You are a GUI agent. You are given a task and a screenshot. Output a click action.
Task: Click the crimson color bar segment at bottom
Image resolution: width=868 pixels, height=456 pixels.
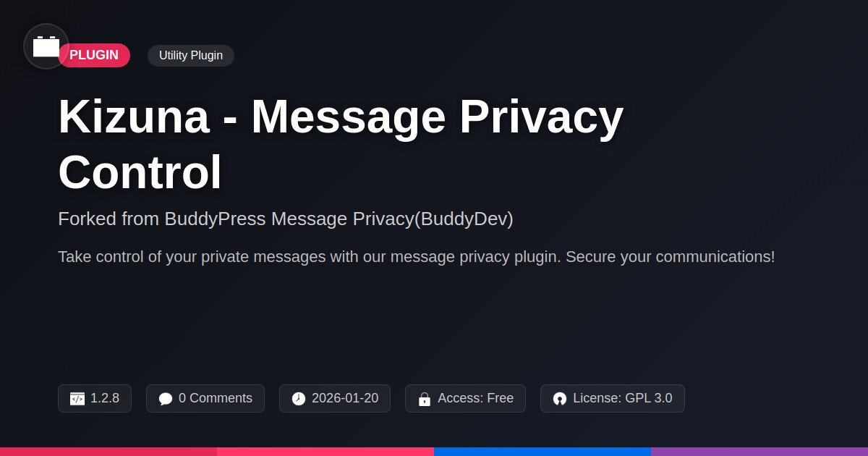coord(109,452)
